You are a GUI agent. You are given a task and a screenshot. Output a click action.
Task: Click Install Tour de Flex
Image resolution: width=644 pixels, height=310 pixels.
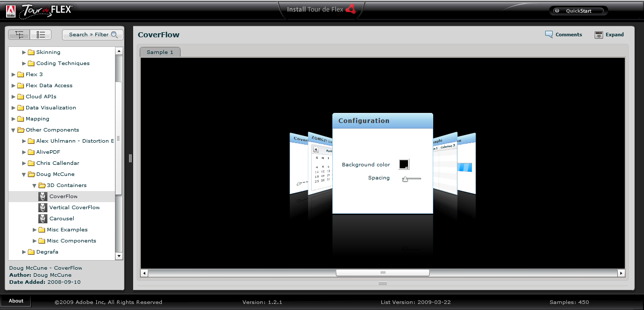pos(315,10)
